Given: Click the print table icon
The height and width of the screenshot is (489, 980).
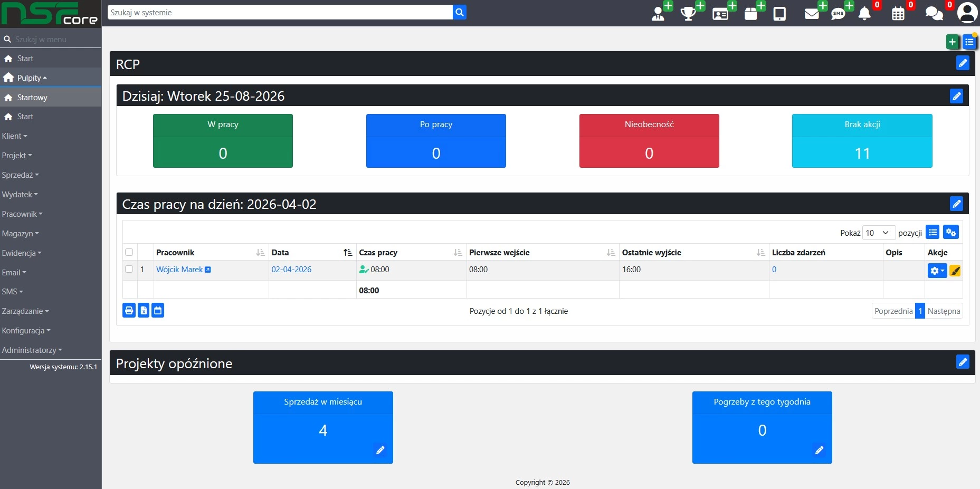Looking at the screenshot, I should tap(129, 310).
